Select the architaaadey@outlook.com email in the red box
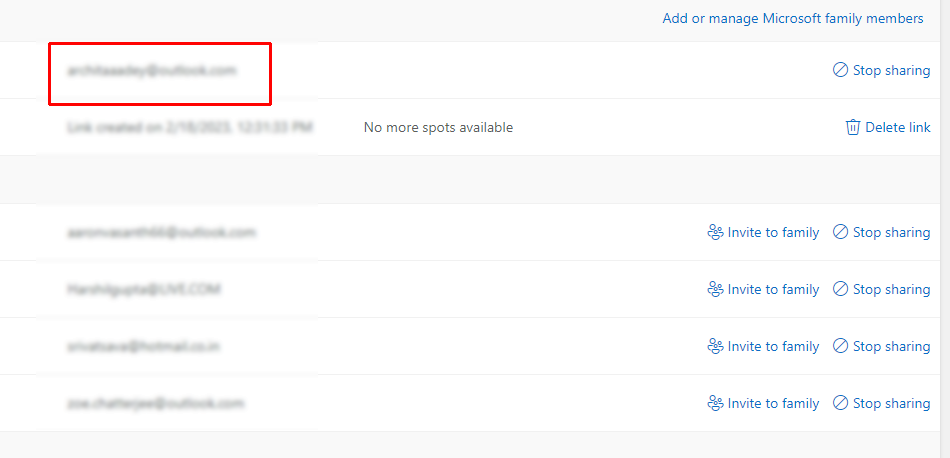Image resolution: width=950 pixels, height=458 pixels. tap(152, 71)
